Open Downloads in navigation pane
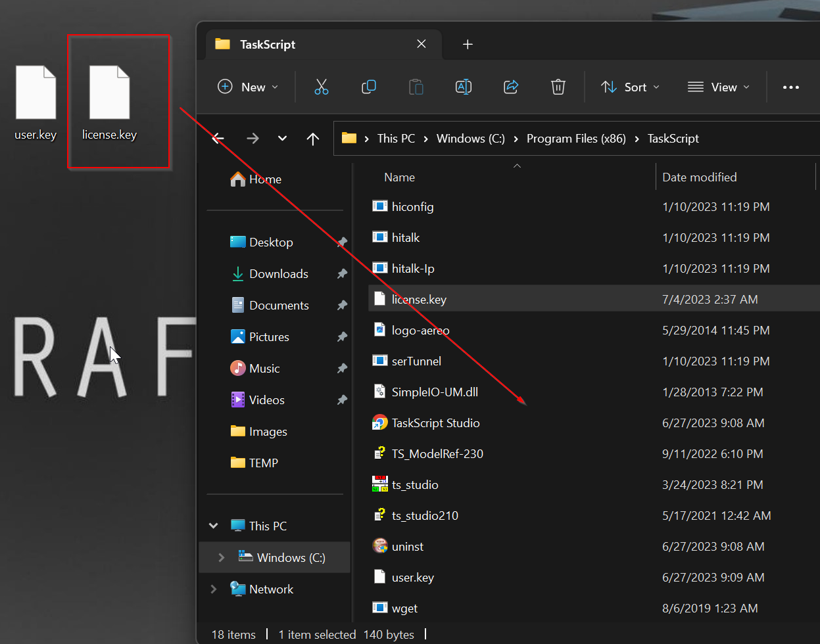Viewport: 820px width, 644px height. [x=279, y=273]
